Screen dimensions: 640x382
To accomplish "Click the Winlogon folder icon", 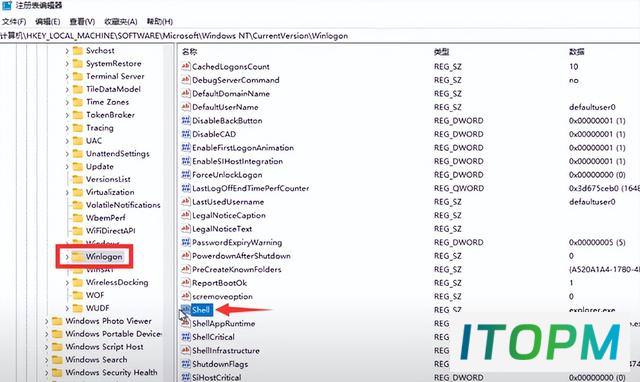I will tap(77, 256).
